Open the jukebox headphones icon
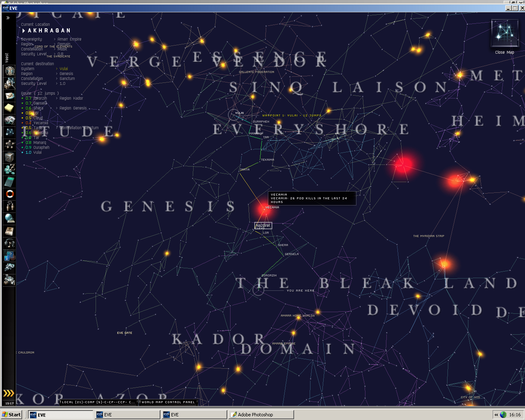 (x=9, y=243)
